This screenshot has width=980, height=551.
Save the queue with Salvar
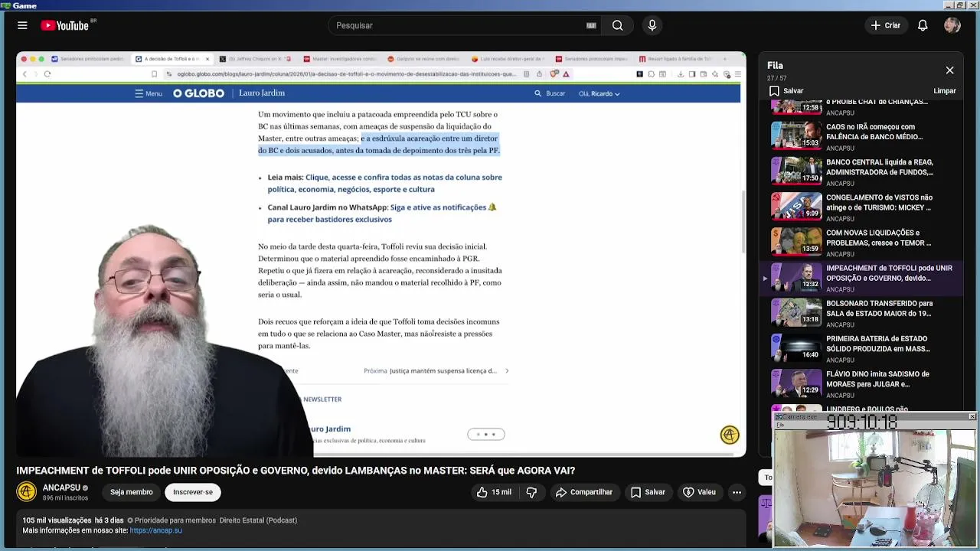[786, 91]
